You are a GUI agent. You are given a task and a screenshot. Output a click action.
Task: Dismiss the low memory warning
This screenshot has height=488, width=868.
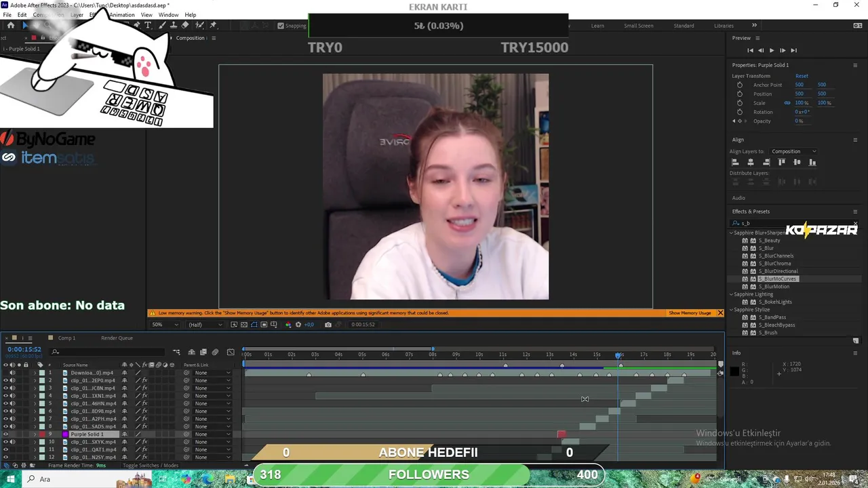[x=720, y=313]
